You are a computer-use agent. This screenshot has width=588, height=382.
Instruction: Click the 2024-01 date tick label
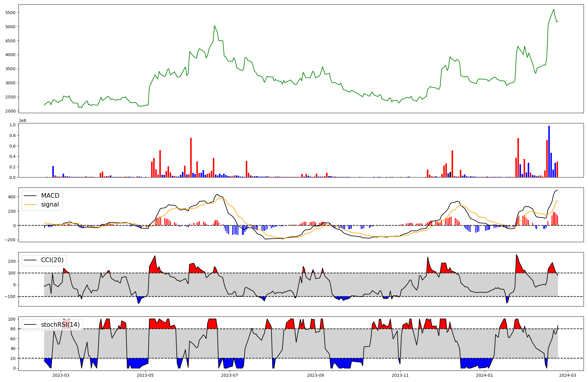484,375
